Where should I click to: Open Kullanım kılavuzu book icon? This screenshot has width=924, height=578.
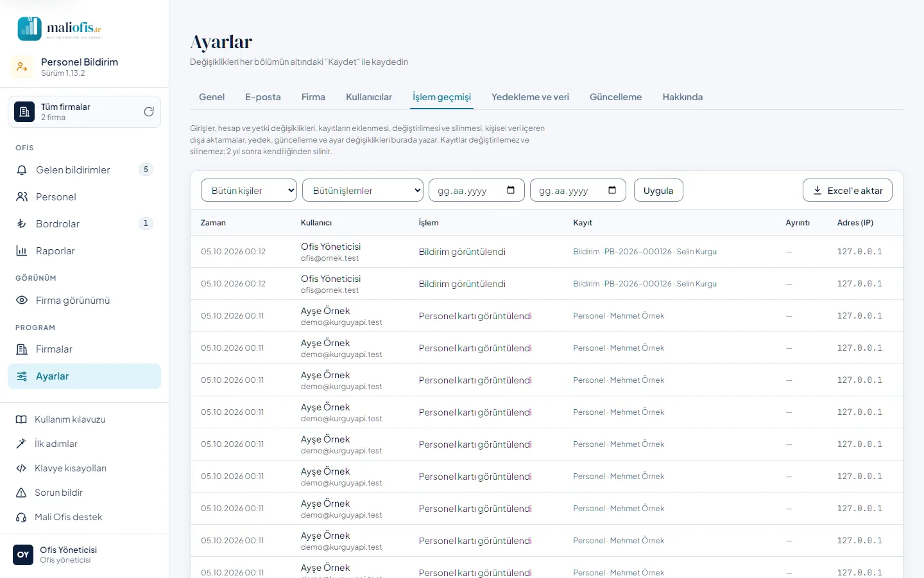tap(21, 419)
